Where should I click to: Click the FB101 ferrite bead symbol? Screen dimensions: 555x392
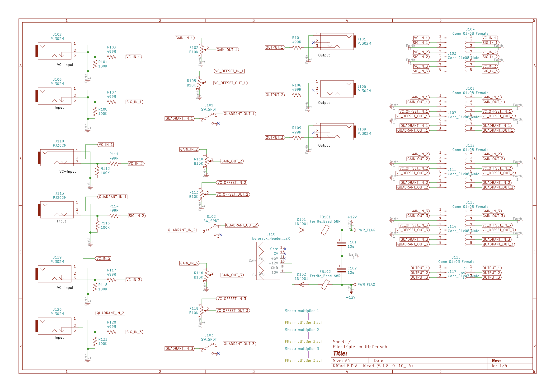coord(325,230)
